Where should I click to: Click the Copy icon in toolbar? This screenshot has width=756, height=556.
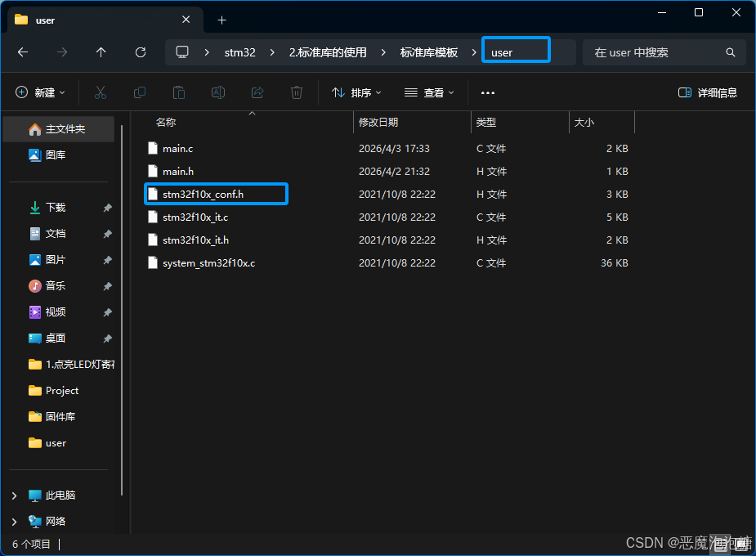139,92
